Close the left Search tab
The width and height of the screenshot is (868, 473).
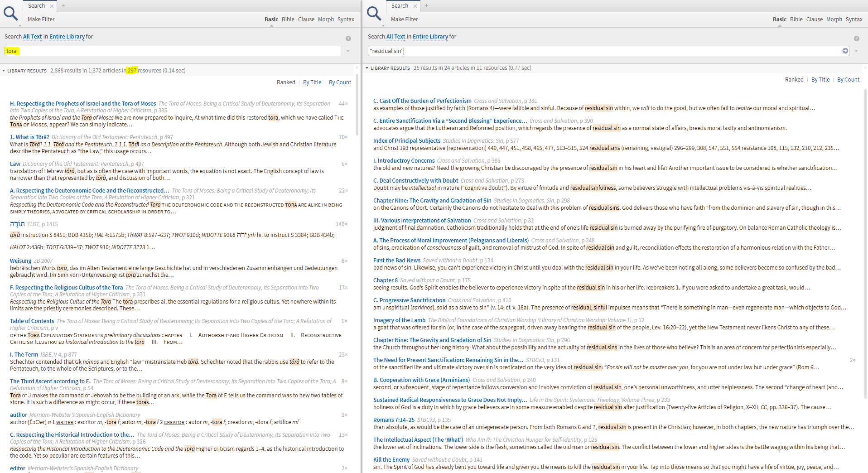coord(52,6)
